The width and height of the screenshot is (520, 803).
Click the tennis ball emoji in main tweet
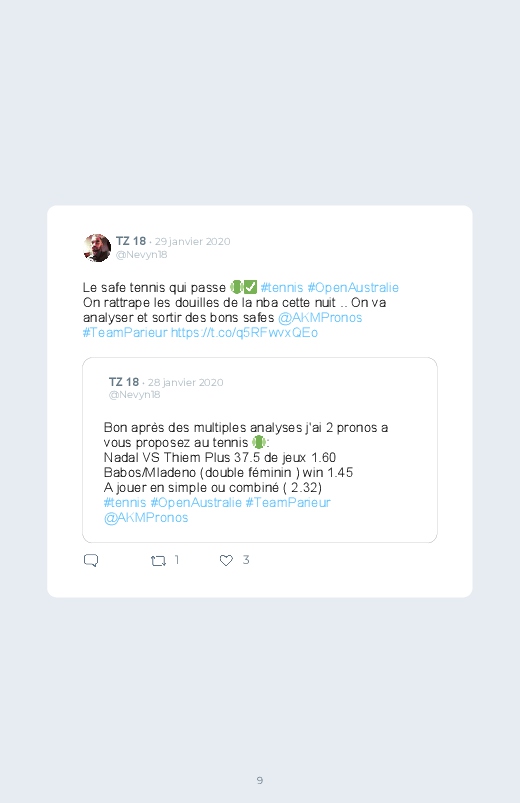(236, 287)
